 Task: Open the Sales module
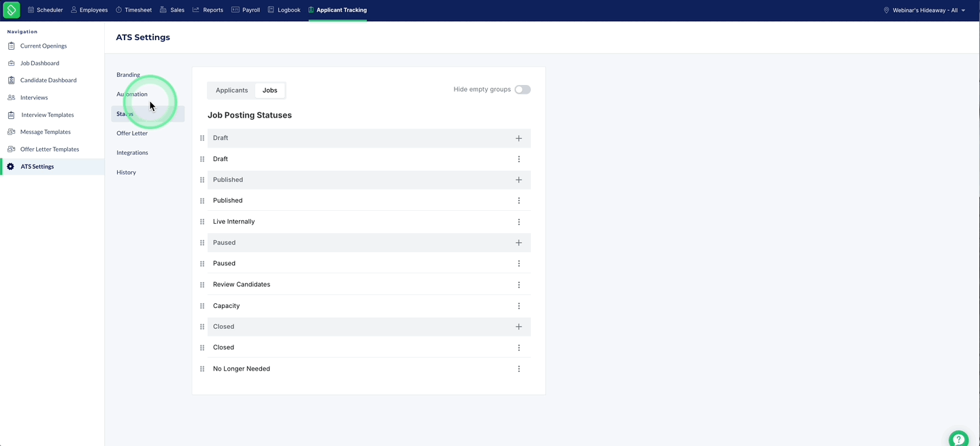[172, 10]
